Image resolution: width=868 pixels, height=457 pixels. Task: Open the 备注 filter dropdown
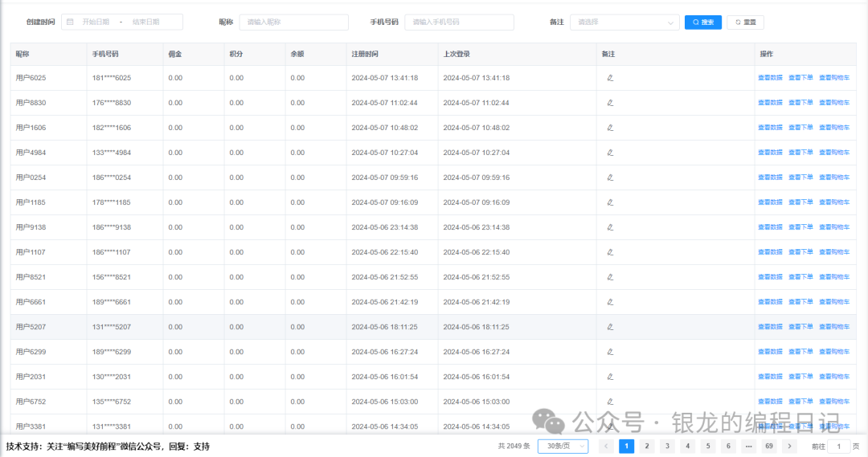point(624,22)
